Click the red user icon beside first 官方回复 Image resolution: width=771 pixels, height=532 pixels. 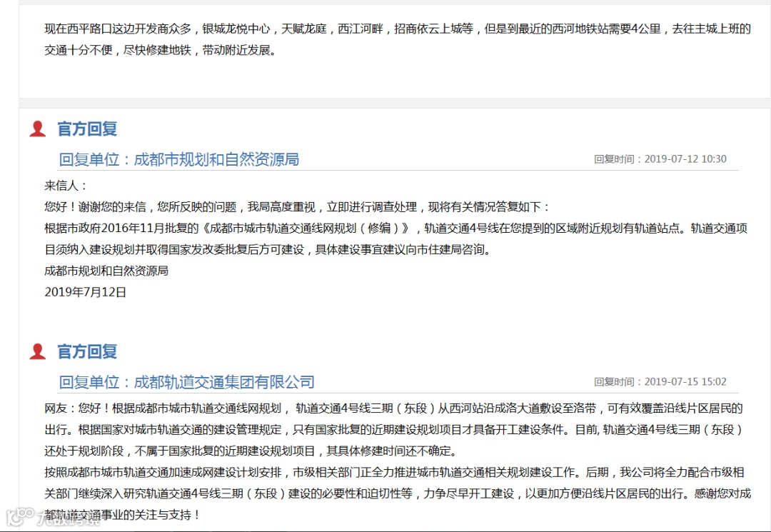37,129
